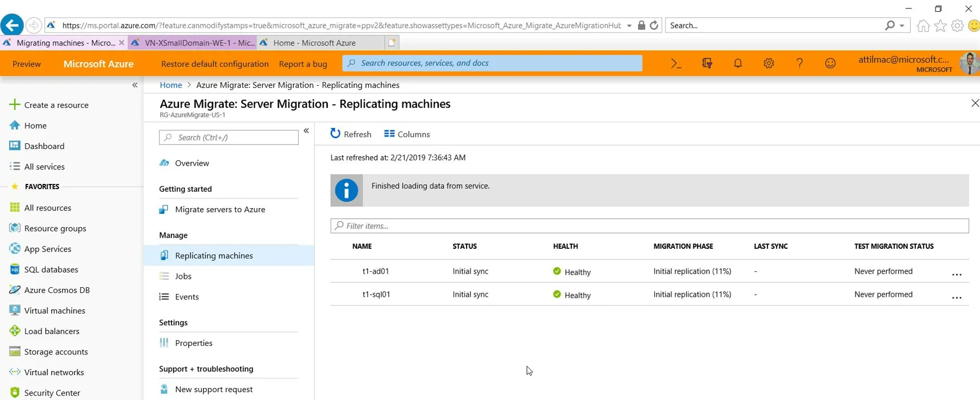
Task: Click browser forward arrow button
Action: coord(33,25)
